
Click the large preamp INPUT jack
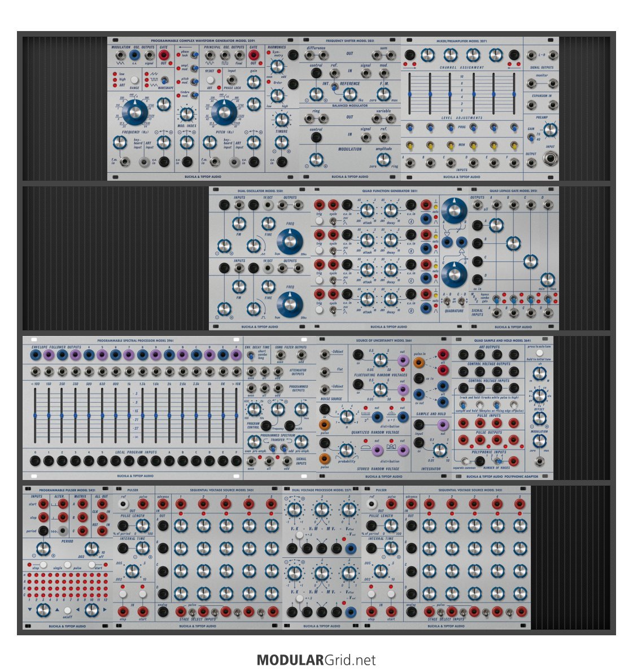tap(551, 159)
